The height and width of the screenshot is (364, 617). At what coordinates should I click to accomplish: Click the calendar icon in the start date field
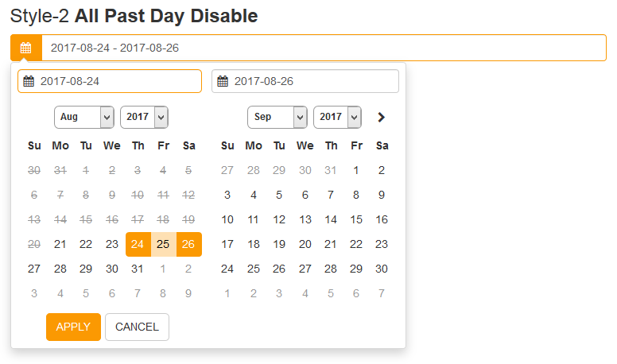[x=29, y=81]
